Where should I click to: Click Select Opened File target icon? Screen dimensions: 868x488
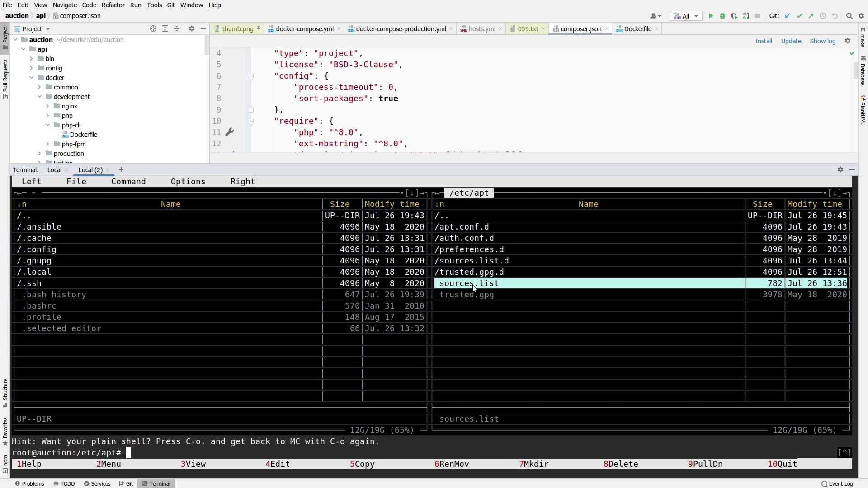tap(153, 29)
